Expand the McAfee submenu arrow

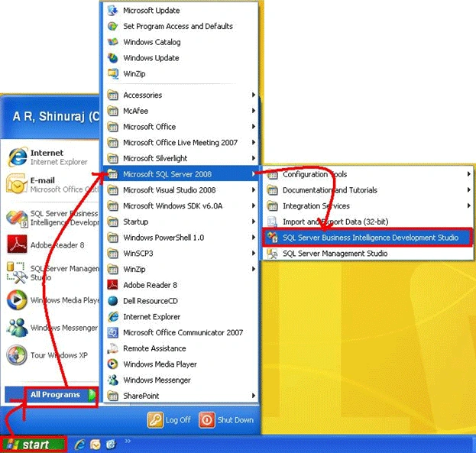[254, 111]
